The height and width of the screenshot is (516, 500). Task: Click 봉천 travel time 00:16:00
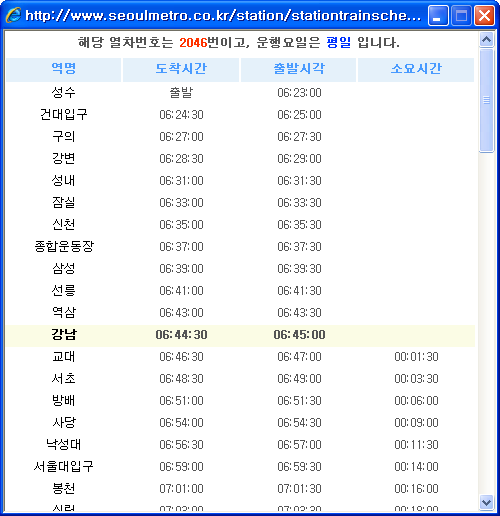point(416,489)
